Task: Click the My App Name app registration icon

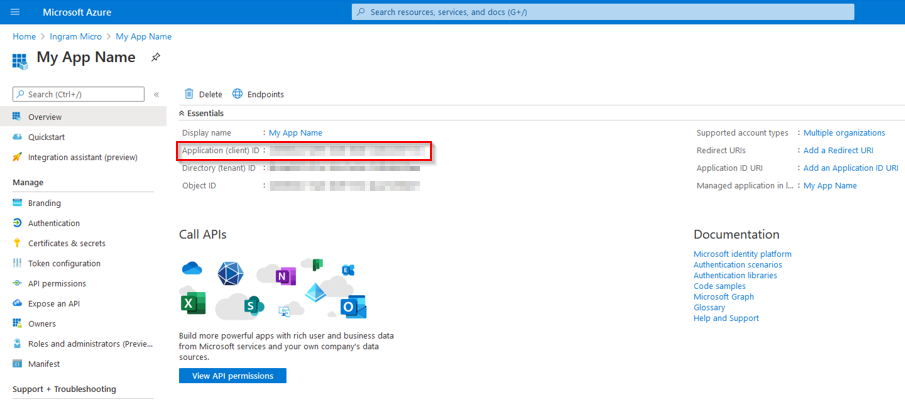Action: click(x=19, y=61)
